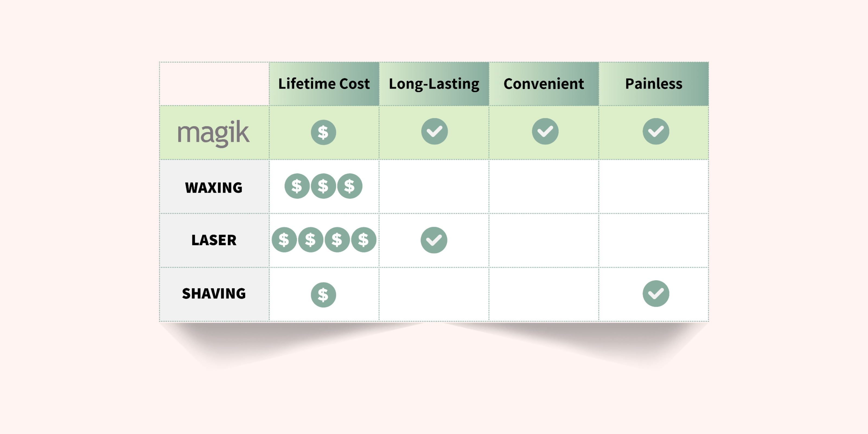Click the WAXING row label
This screenshot has height=434, width=868.
point(214,187)
